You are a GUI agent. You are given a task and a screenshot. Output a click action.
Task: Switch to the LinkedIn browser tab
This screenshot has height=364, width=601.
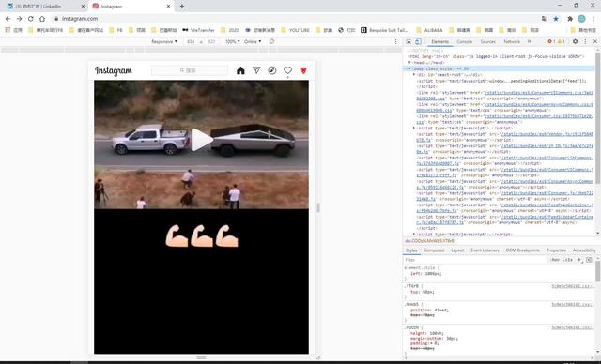(x=44, y=7)
